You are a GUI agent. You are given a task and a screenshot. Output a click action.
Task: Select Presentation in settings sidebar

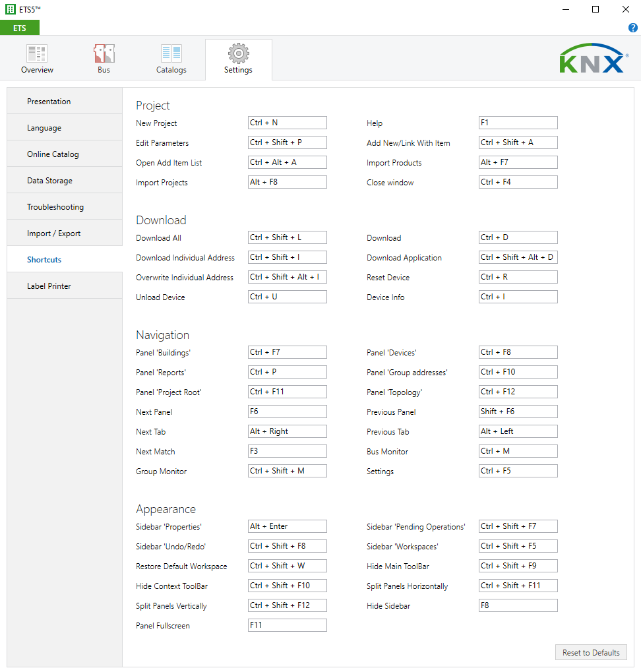[x=65, y=101]
